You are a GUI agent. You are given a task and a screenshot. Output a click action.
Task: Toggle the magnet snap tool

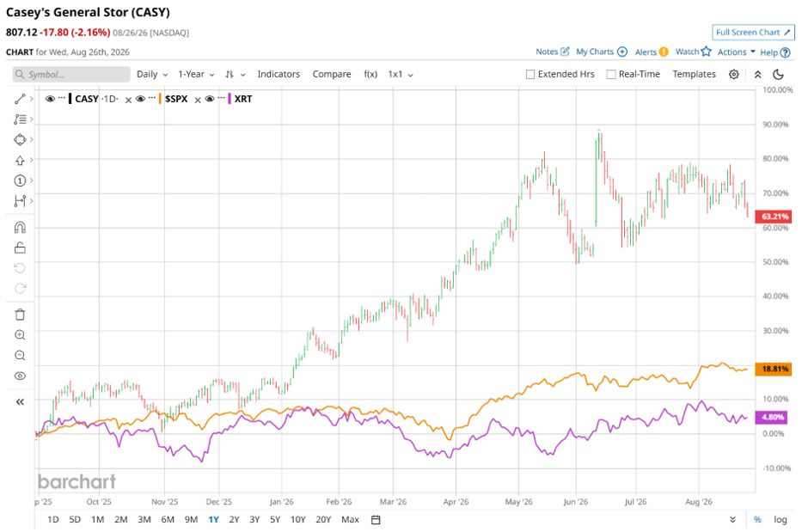point(20,227)
